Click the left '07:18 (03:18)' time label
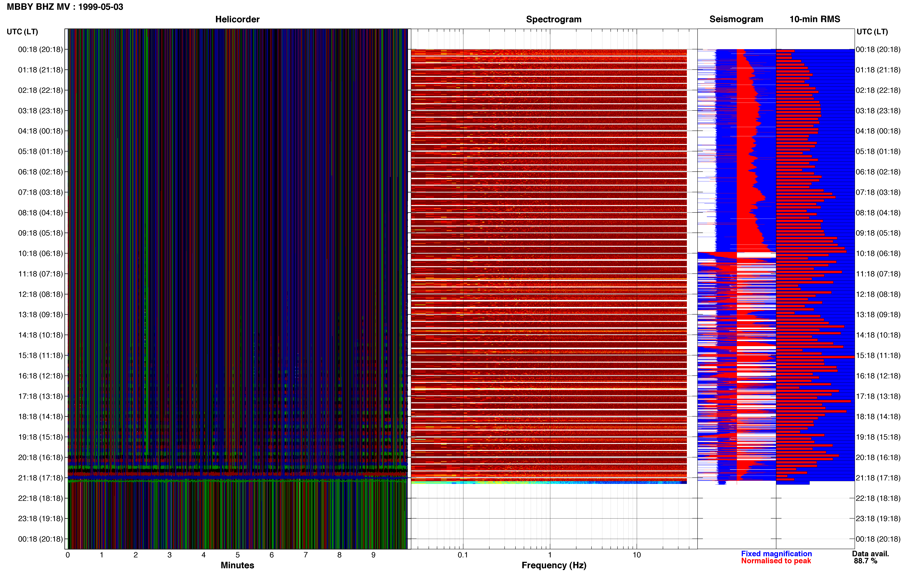The image size is (924, 578). [x=41, y=192]
